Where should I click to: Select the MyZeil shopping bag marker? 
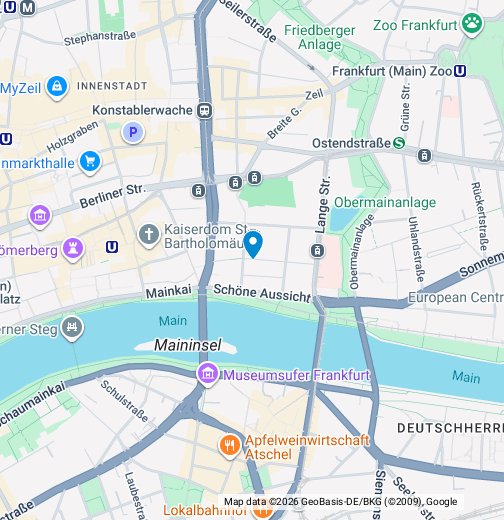(x=57, y=87)
